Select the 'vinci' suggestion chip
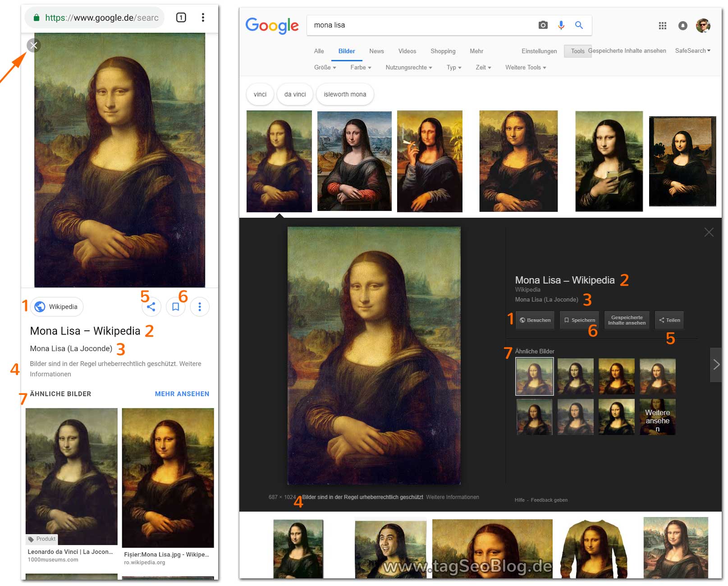 260,94
